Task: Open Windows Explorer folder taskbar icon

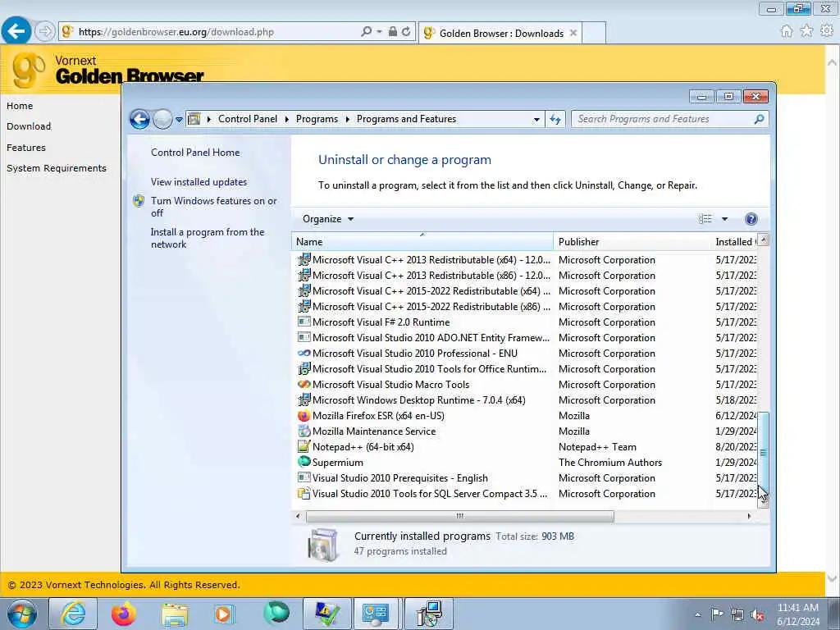Action: coord(175,615)
